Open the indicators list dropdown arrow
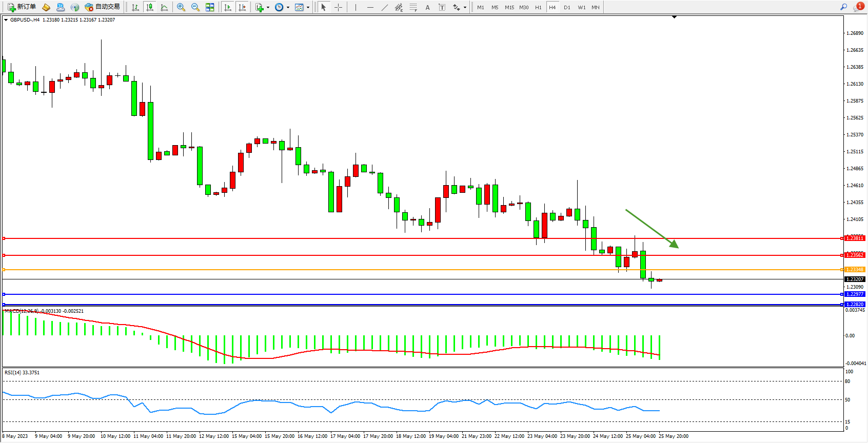The height and width of the screenshot is (443, 868). click(x=268, y=8)
